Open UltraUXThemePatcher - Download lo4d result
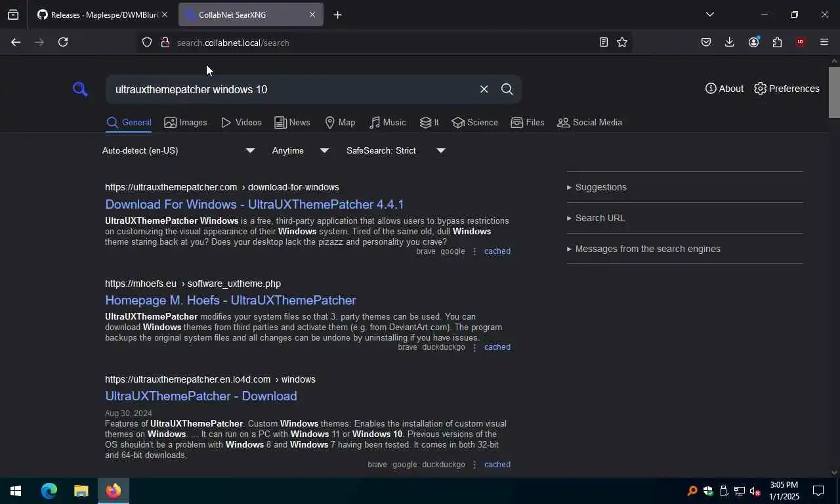840x504 pixels. pos(201,396)
